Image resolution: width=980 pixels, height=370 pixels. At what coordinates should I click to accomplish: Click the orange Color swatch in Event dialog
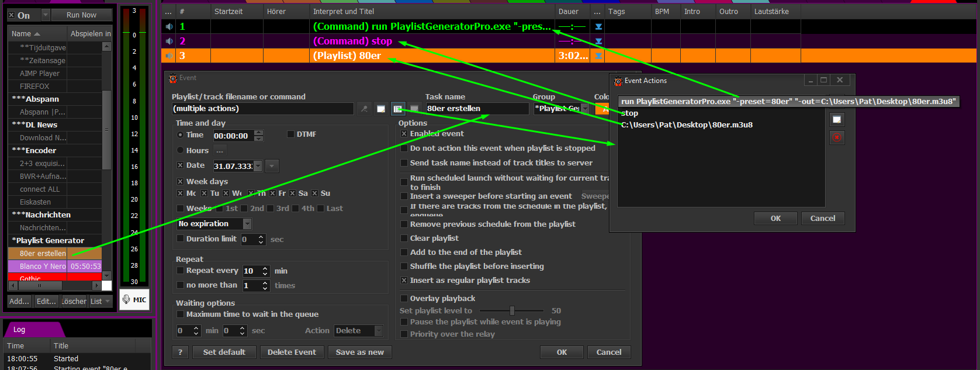click(602, 109)
